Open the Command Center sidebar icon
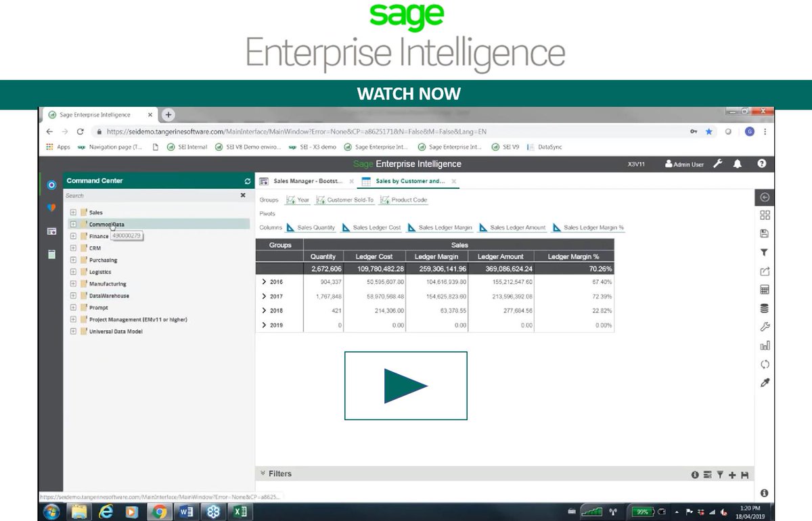 (x=51, y=185)
